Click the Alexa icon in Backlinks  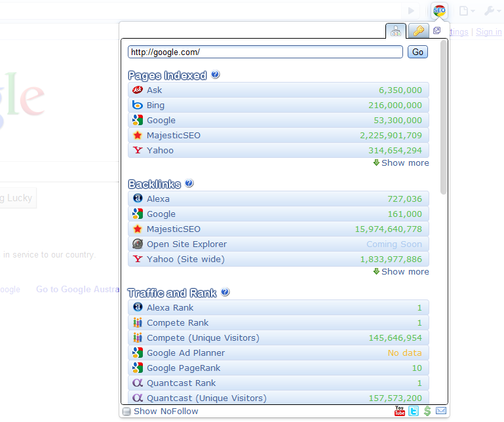coord(138,199)
